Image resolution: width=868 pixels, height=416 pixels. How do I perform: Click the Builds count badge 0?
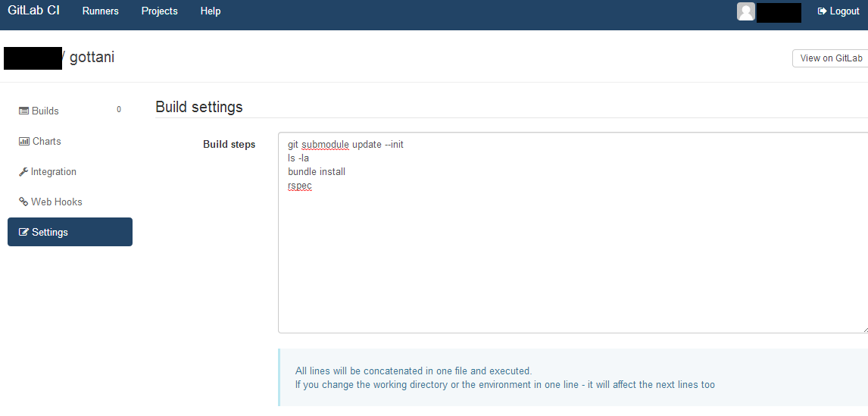(118, 110)
